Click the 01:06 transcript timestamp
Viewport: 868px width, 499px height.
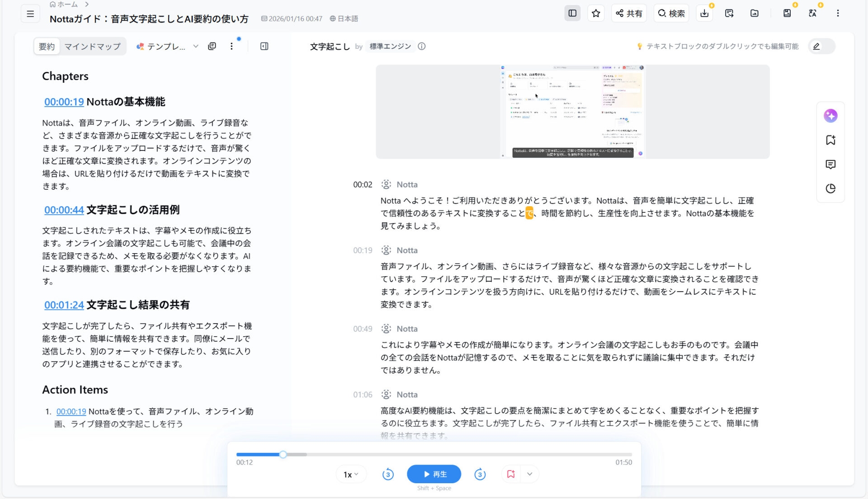click(x=363, y=395)
